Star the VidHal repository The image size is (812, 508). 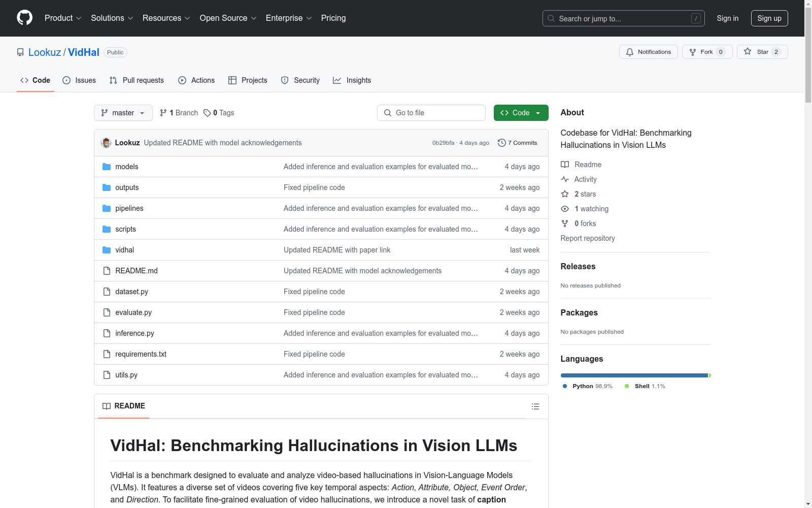coord(762,52)
